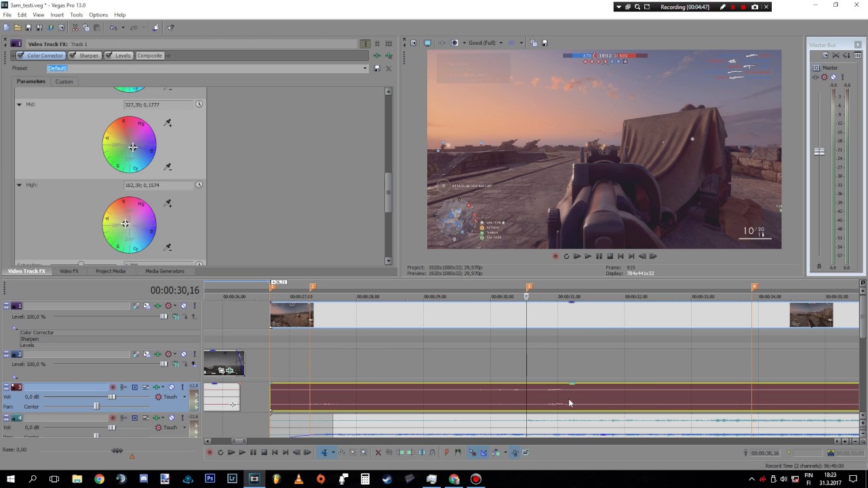This screenshot has width=868, height=488.
Task: Pick Mid complementary color with upper eyedropper
Action: 167,123
